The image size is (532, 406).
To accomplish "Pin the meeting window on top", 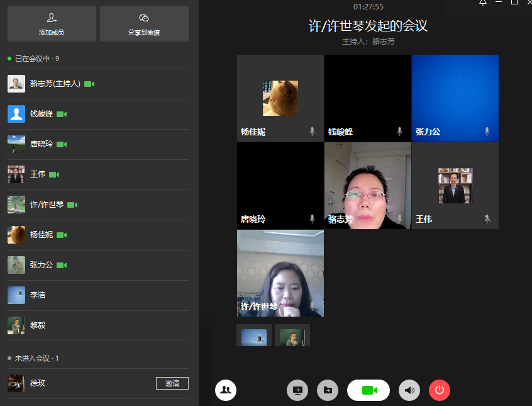I will (482, 3).
